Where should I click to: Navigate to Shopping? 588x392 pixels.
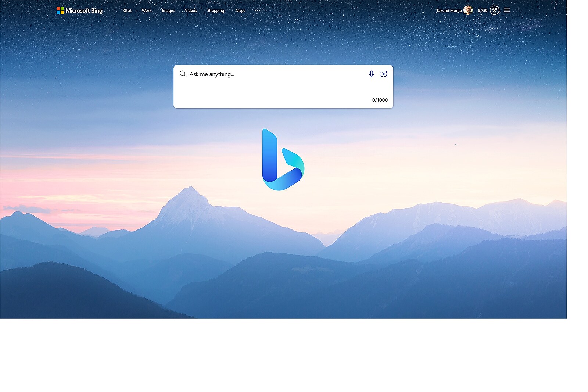click(215, 11)
